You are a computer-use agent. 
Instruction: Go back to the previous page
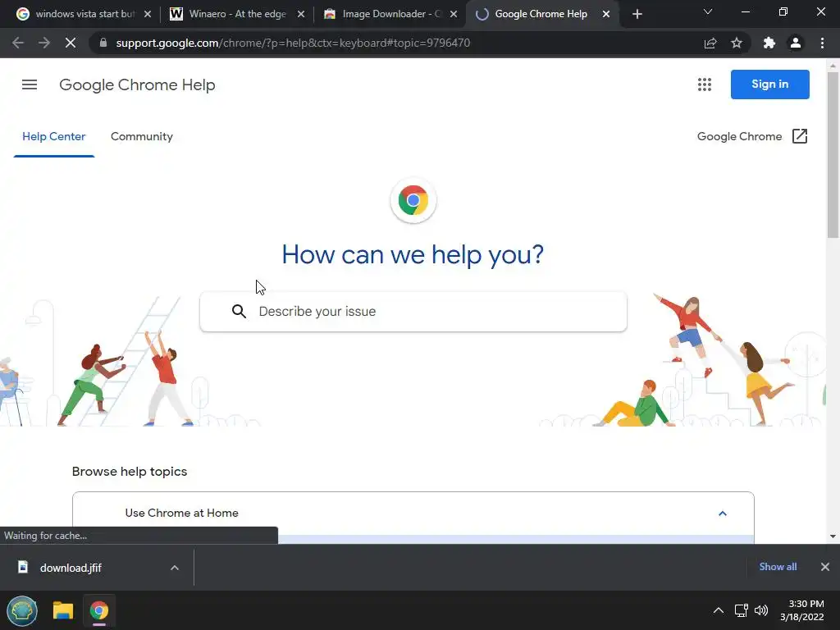[18, 43]
